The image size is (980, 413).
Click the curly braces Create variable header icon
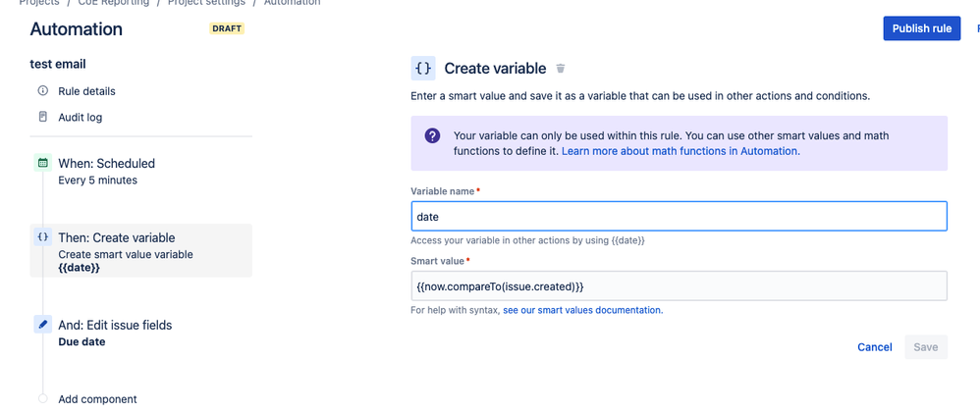423,68
